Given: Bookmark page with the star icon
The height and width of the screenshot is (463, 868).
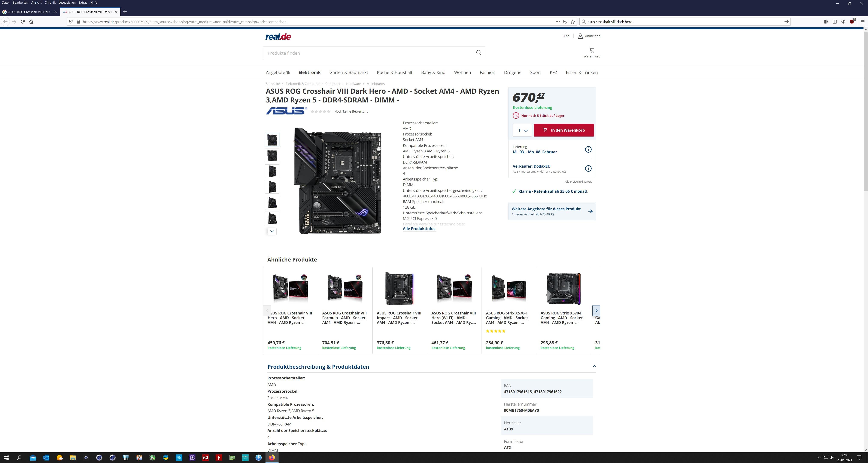Looking at the screenshot, I should click(x=573, y=22).
